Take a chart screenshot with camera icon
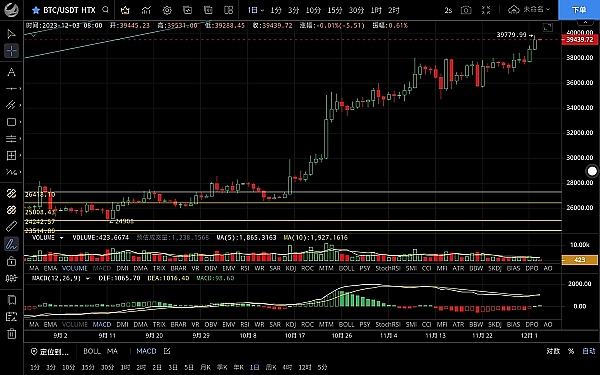The height and width of the screenshot is (375, 600). (466, 10)
